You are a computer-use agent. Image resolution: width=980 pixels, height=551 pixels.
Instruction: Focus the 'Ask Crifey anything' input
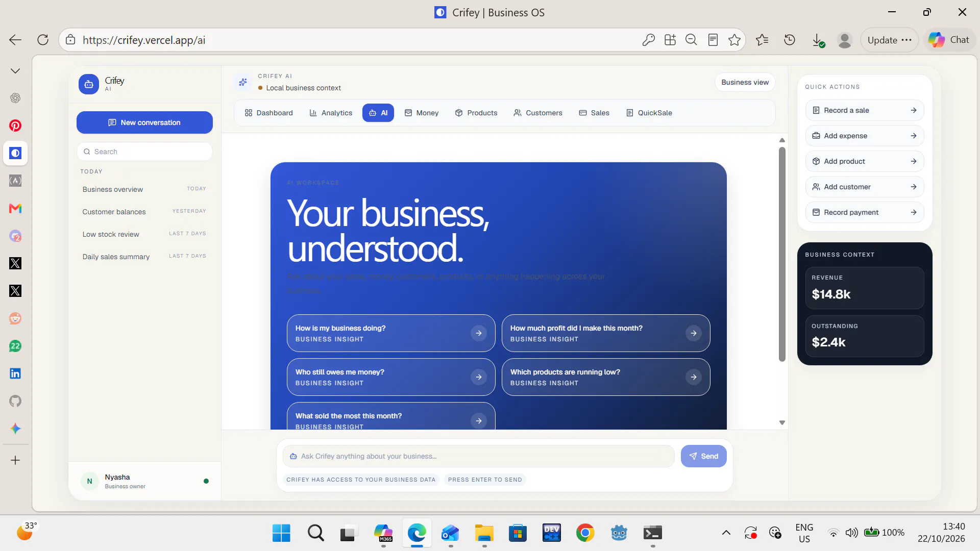pos(478,456)
